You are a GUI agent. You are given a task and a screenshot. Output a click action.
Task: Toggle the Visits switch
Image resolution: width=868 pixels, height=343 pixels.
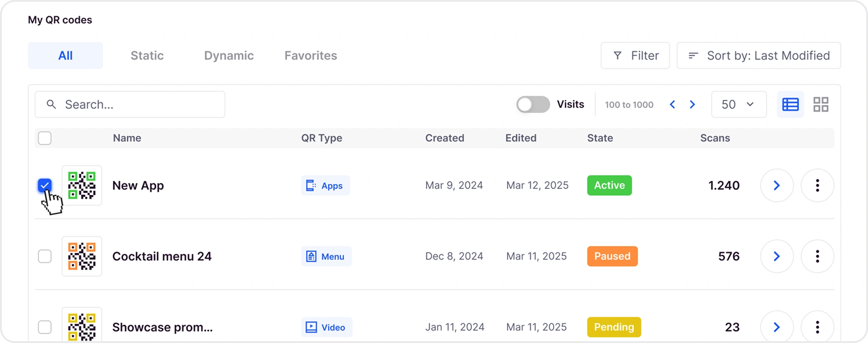(x=533, y=104)
